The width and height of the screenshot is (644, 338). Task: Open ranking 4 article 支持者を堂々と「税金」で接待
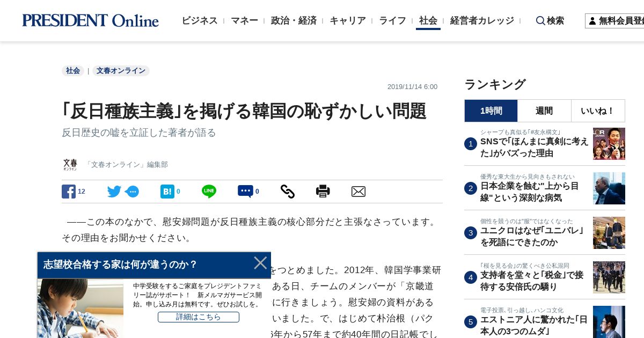(532, 281)
